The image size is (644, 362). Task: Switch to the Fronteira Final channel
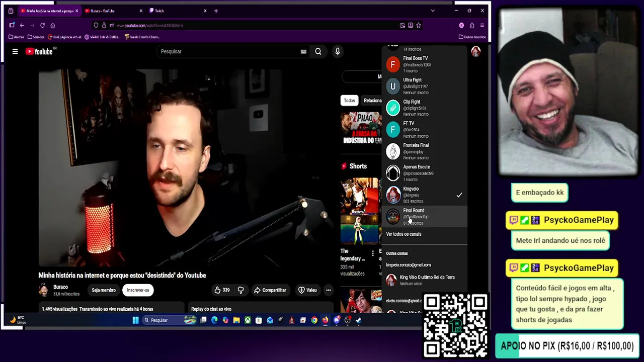[x=424, y=151]
